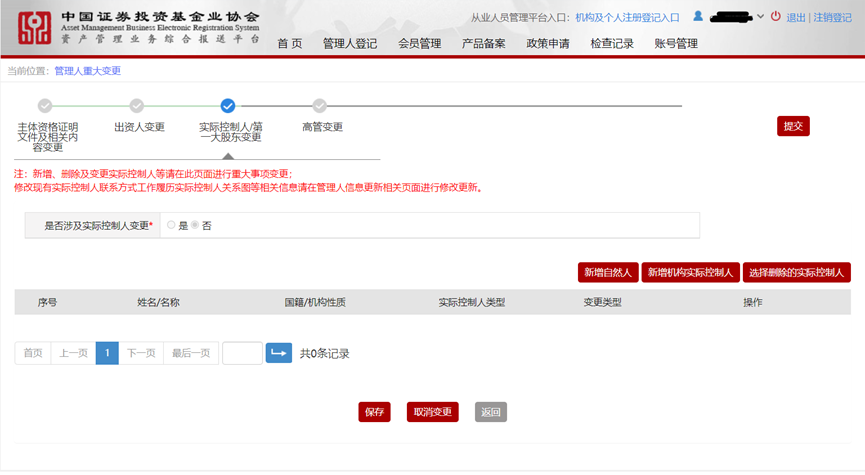Click the red power logout icon
865x475 pixels.
tap(776, 16)
